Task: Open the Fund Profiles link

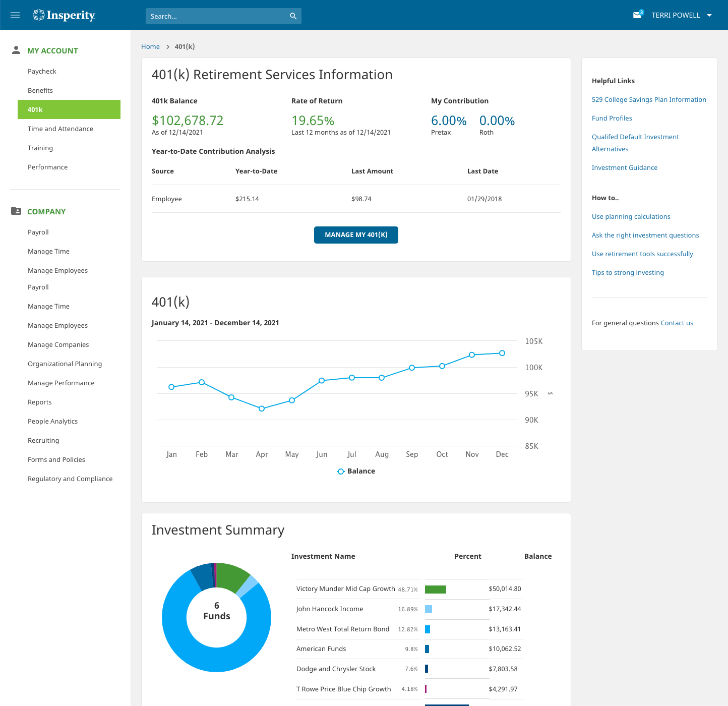Action: click(612, 119)
